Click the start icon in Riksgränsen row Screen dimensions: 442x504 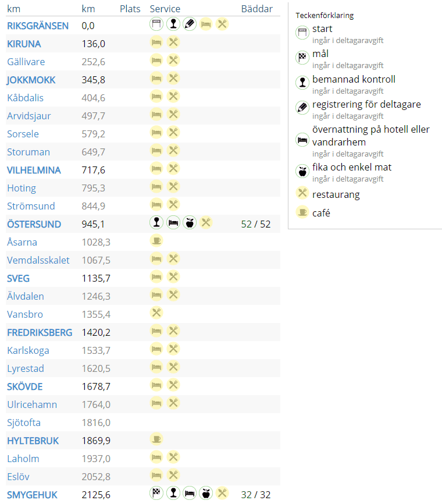tap(156, 24)
